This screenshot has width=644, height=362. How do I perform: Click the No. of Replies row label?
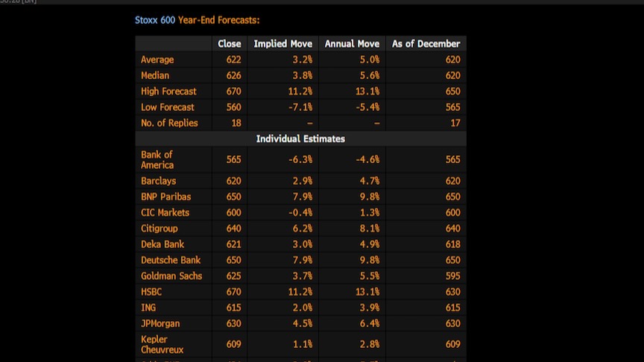coord(169,123)
